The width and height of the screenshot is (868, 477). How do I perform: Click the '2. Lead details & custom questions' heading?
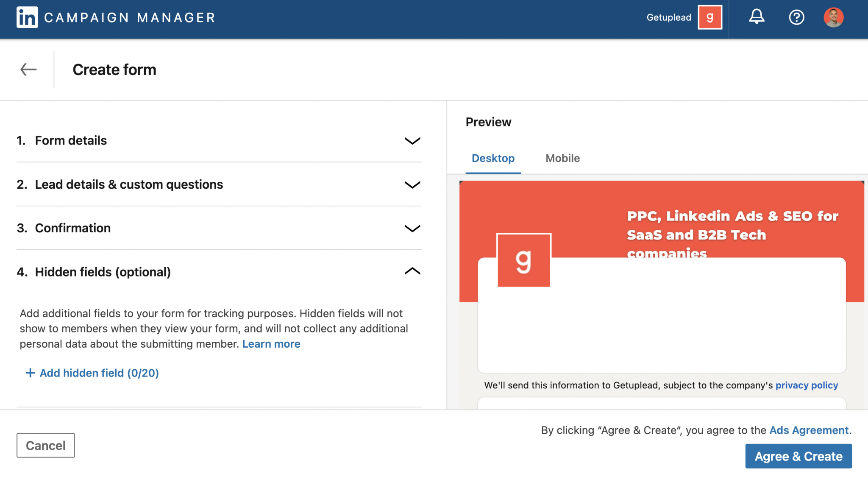click(x=120, y=184)
